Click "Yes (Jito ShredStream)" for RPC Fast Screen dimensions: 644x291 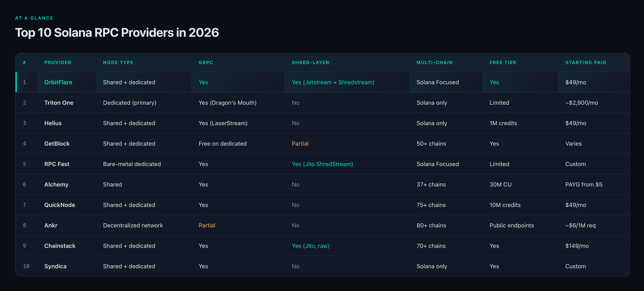322,164
